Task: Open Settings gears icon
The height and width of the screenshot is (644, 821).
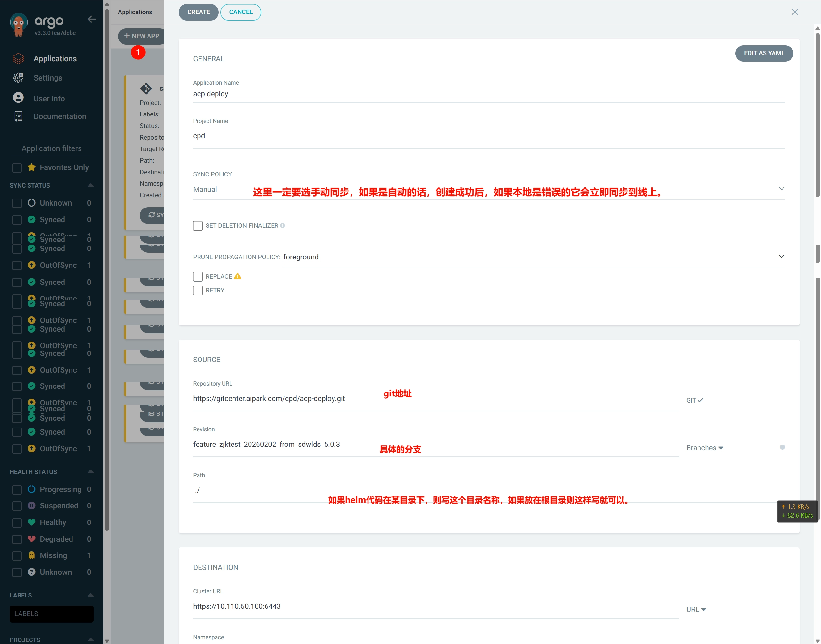Action: (18, 78)
